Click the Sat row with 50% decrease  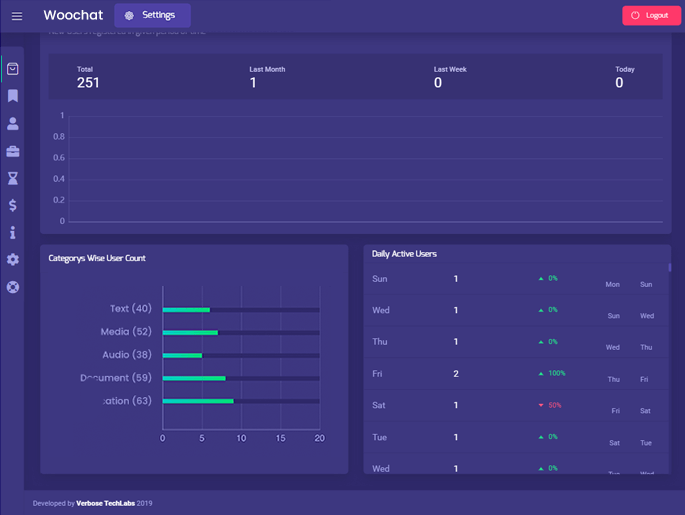[515, 405]
